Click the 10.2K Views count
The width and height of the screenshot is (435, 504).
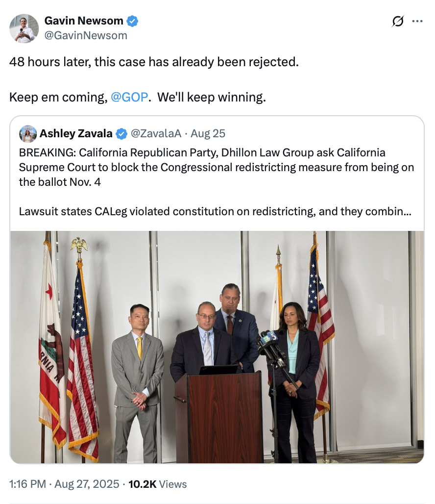pyautogui.click(x=157, y=484)
